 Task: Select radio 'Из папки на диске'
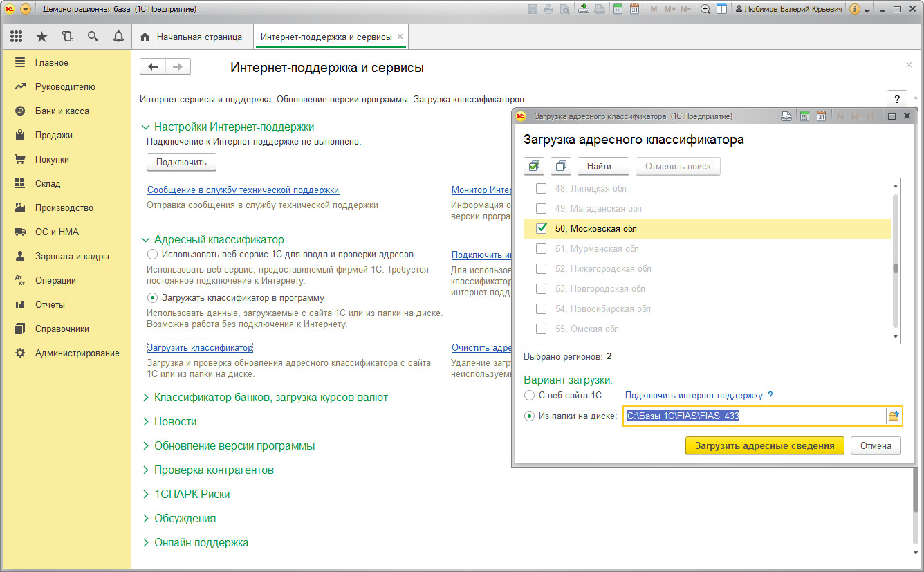[530, 416]
